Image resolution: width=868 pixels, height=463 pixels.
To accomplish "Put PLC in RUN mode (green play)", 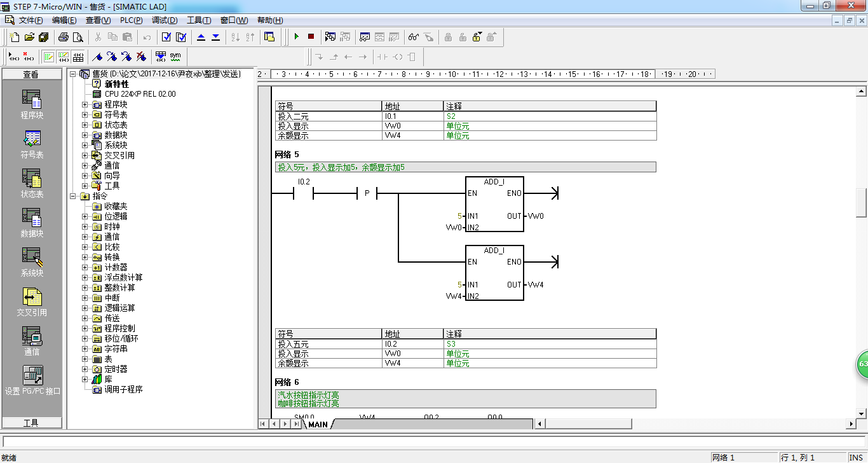I will click(x=296, y=37).
